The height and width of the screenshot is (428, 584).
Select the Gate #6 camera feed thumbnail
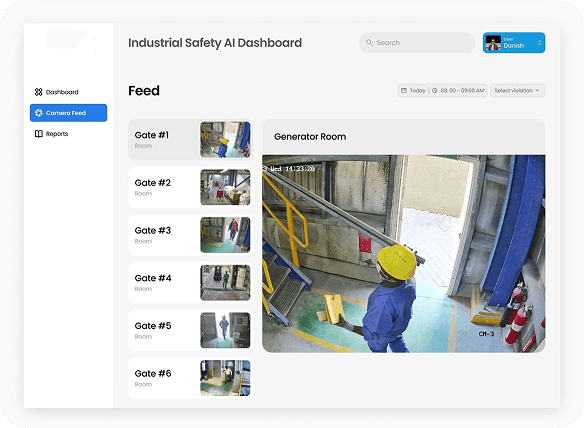(x=225, y=378)
